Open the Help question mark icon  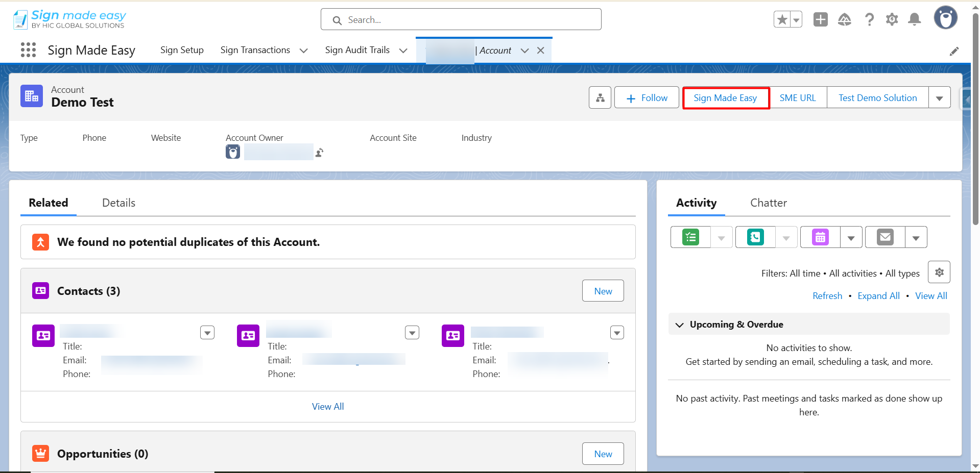pyautogui.click(x=869, y=19)
